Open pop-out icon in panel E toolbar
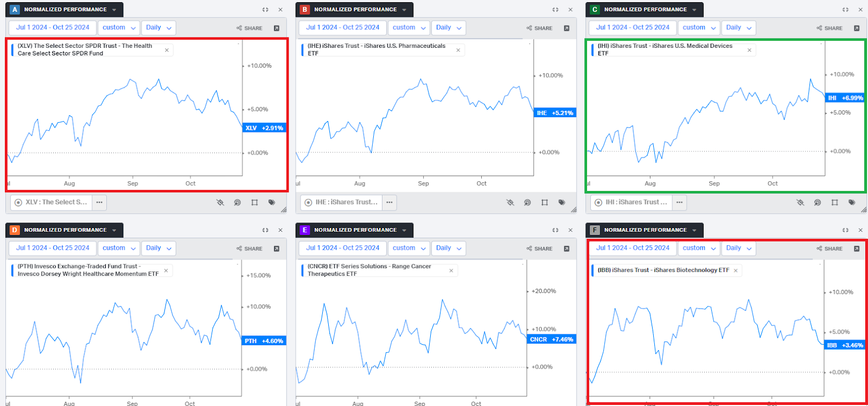This screenshot has width=868, height=406. point(566,249)
